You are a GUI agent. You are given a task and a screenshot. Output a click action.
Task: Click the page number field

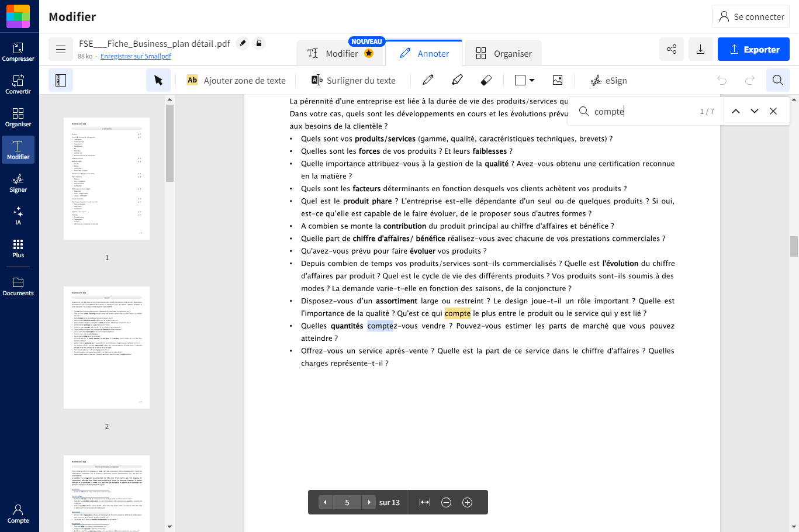click(347, 502)
